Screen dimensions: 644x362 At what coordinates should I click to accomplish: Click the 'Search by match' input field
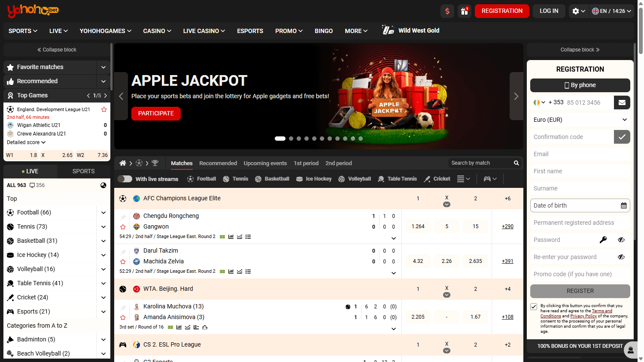click(477, 163)
